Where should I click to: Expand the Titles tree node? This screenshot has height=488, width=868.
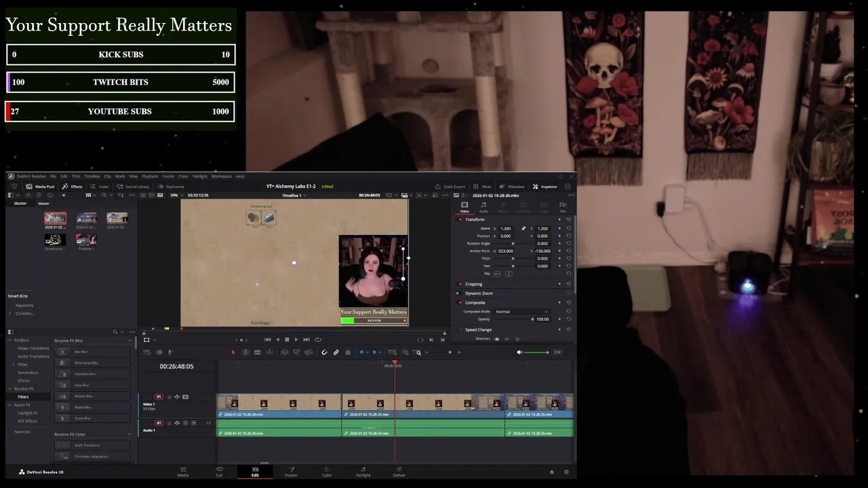pyautogui.click(x=13, y=365)
